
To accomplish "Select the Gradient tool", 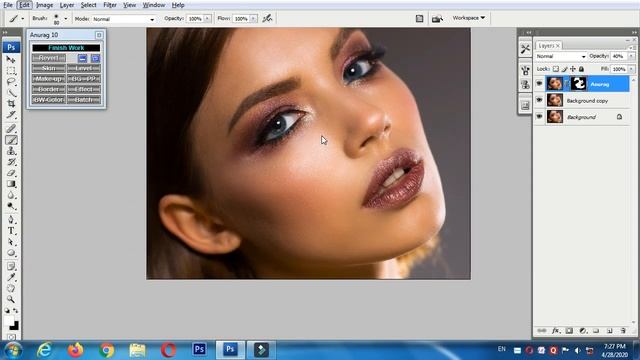I will [x=11, y=184].
